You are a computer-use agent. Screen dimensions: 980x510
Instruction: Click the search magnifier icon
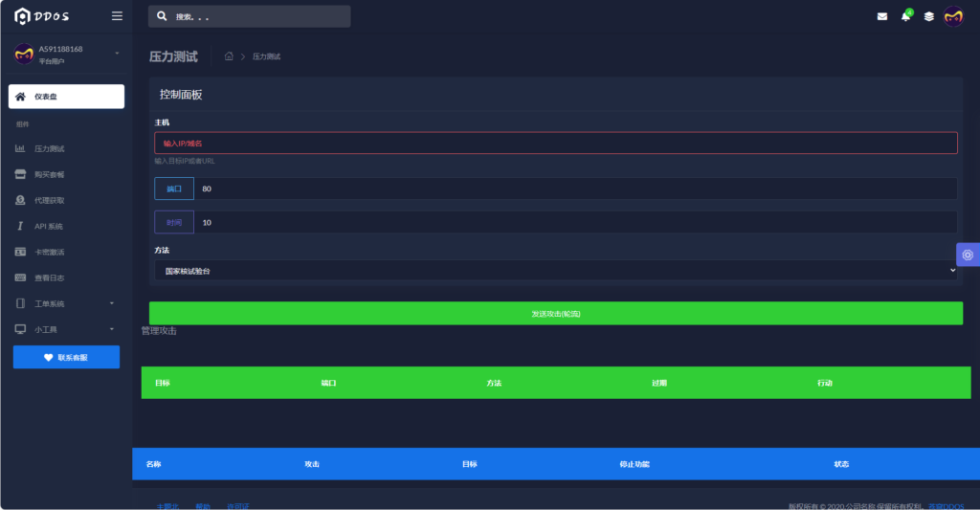[x=162, y=16]
